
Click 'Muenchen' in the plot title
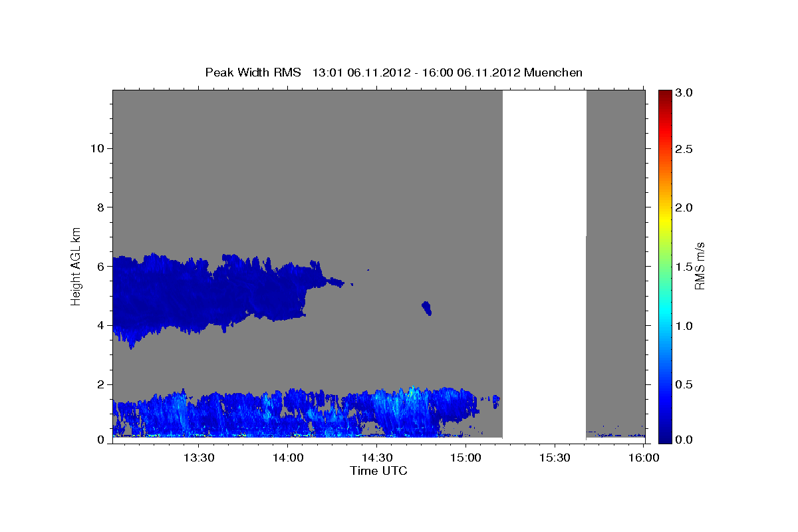pyautogui.click(x=553, y=72)
